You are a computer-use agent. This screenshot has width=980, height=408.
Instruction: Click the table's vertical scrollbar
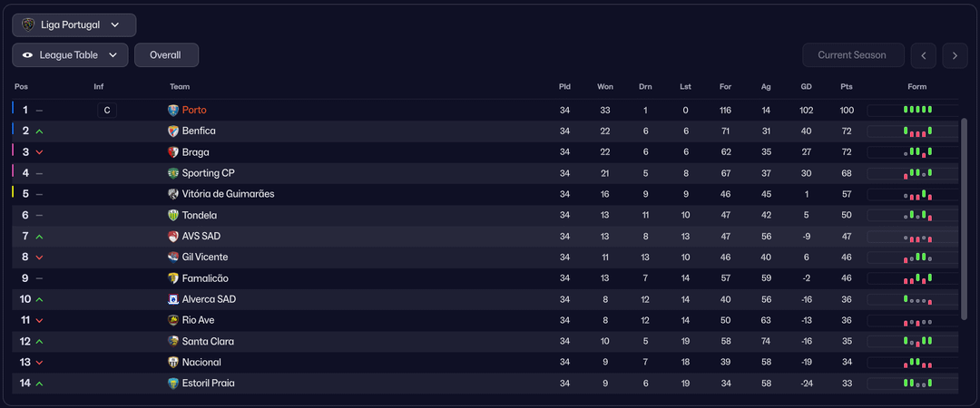pos(965,218)
